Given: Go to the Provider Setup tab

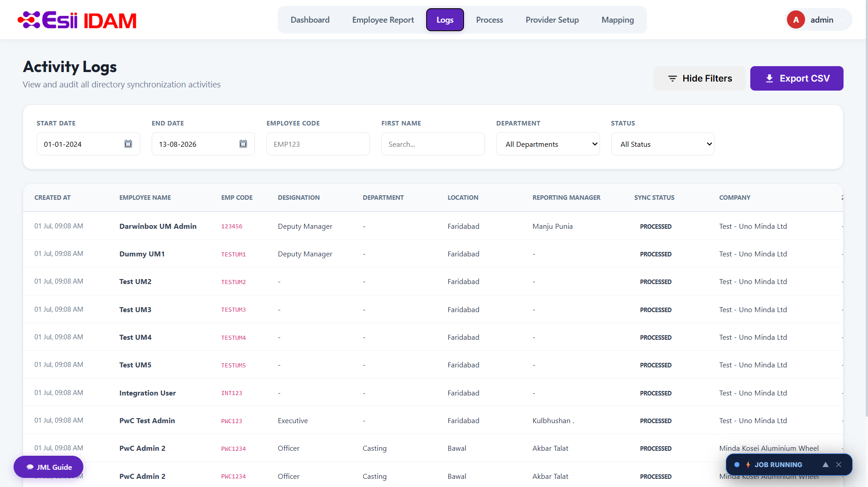Looking at the screenshot, I should pyautogui.click(x=552, y=20).
